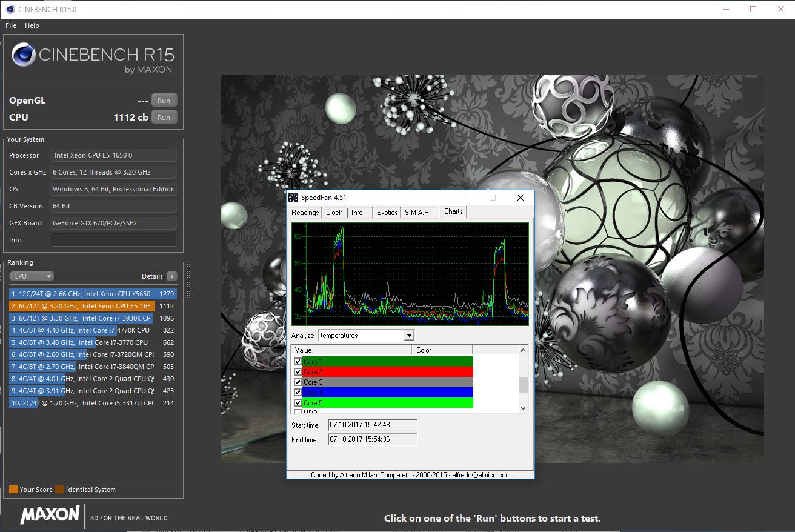The width and height of the screenshot is (795, 532).
Task: Open the CPU ranking type dropdown
Action: 32,276
